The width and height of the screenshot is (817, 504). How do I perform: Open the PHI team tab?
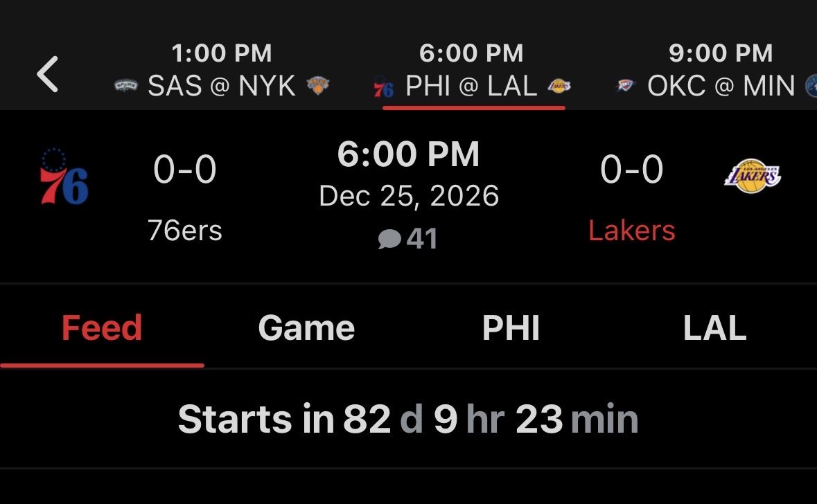pos(511,327)
